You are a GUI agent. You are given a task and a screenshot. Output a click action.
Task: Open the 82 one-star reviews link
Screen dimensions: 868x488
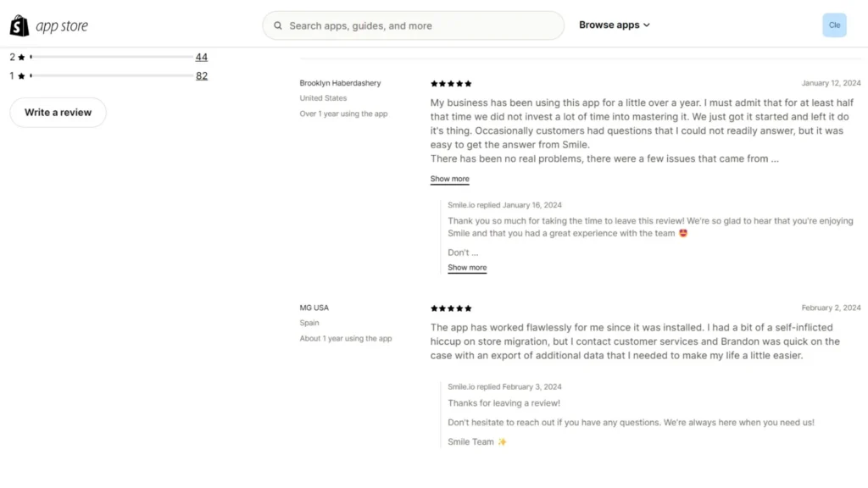click(x=202, y=75)
